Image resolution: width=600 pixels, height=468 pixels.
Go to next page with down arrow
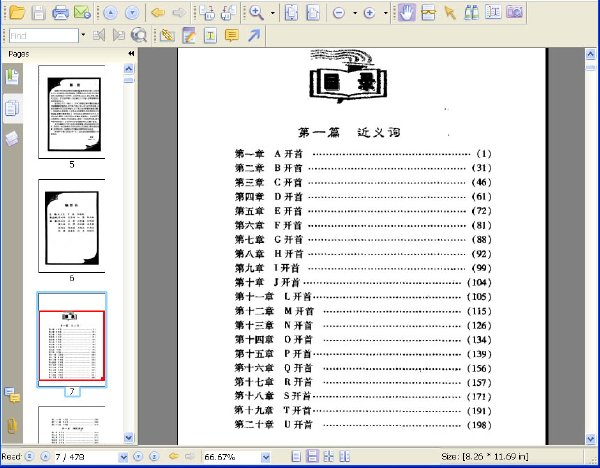pyautogui.click(x=132, y=13)
